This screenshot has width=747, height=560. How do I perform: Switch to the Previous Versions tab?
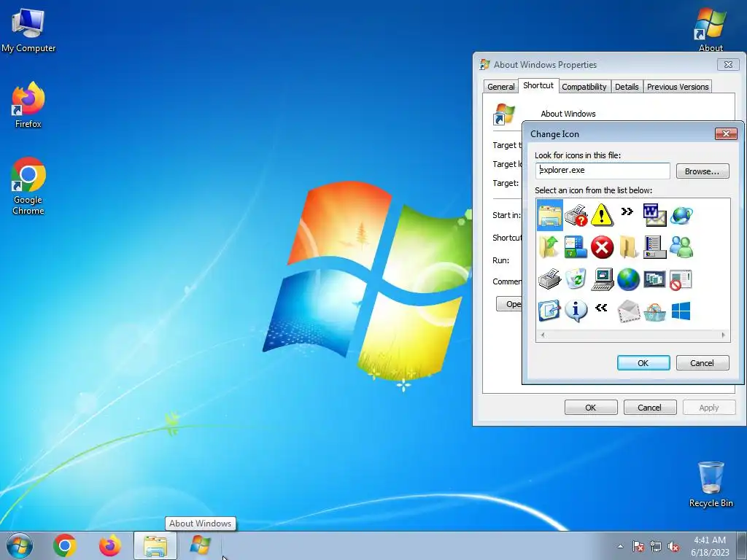tap(678, 87)
